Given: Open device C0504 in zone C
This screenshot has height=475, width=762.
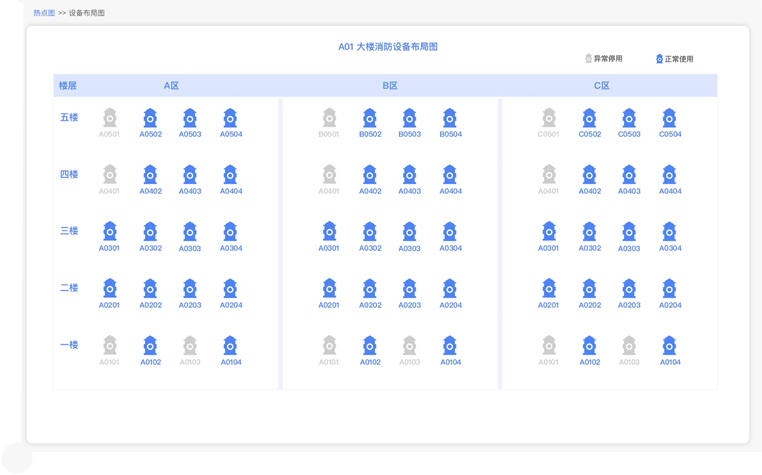Looking at the screenshot, I should pyautogui.click(x=669, y=118).
